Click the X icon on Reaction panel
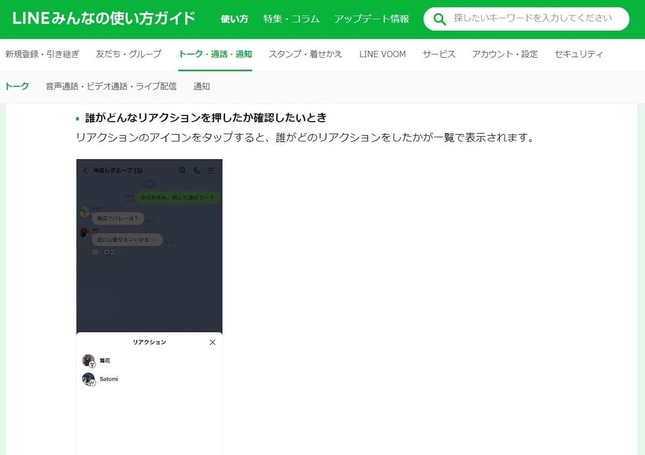 click(x=212, y=342)
